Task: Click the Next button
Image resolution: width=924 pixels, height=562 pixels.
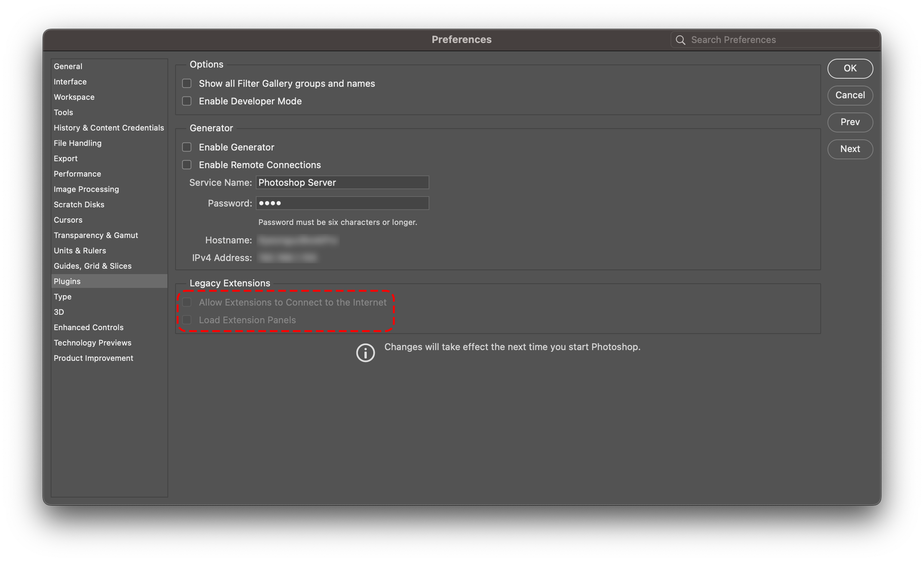Action: tap(849, 149)
